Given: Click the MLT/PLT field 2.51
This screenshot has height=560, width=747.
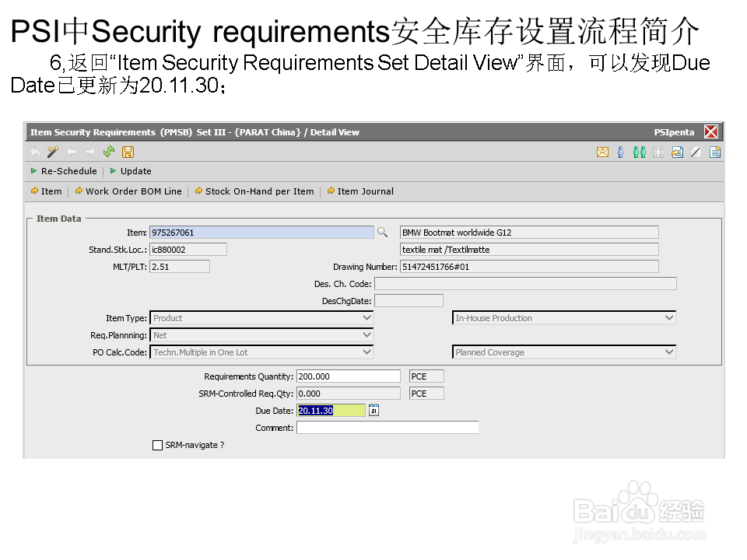Looking at the screenshot, I should tap(180, 267).
